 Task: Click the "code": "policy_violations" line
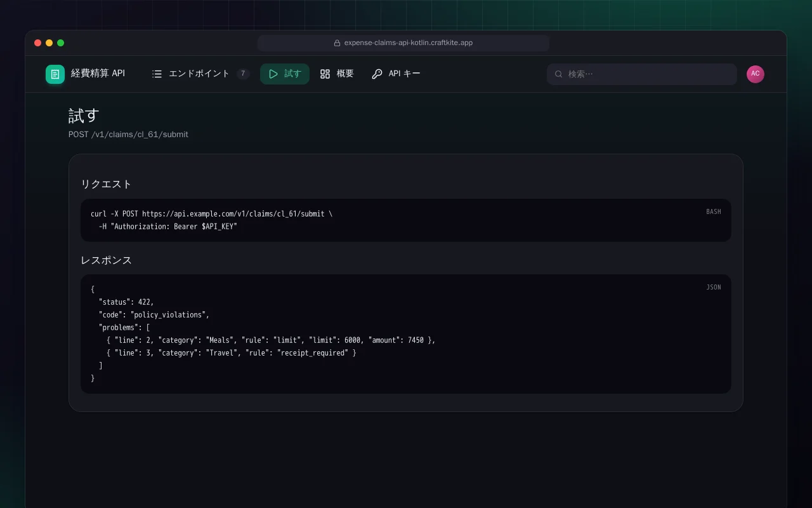pyautogui.click(x=154, y=315)
